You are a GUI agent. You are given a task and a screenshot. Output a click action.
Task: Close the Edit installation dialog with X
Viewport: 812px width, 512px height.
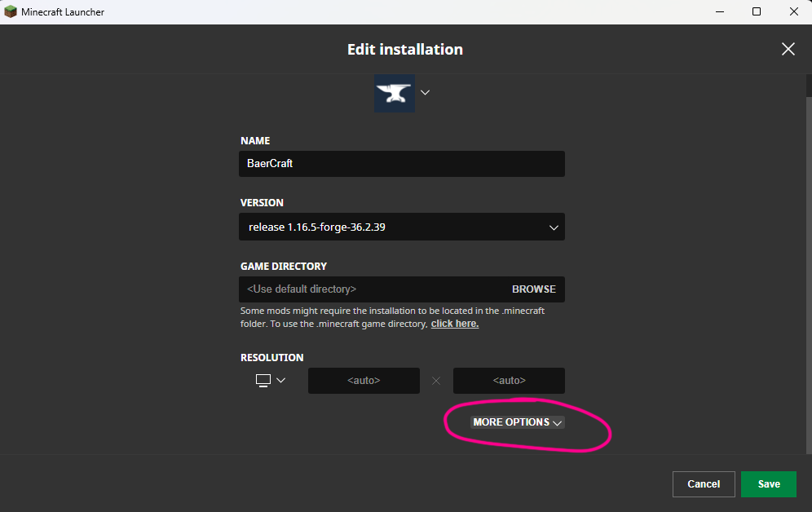[x=788, y=49]
